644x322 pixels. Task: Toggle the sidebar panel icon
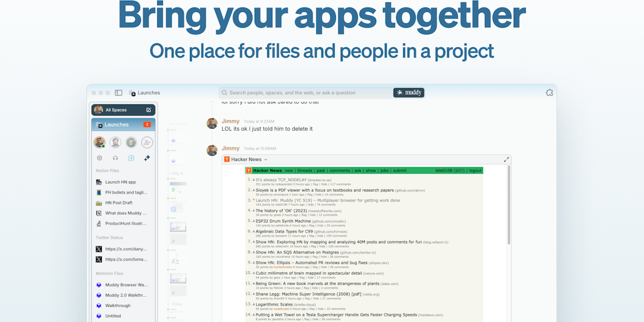[x=118, y=92]
